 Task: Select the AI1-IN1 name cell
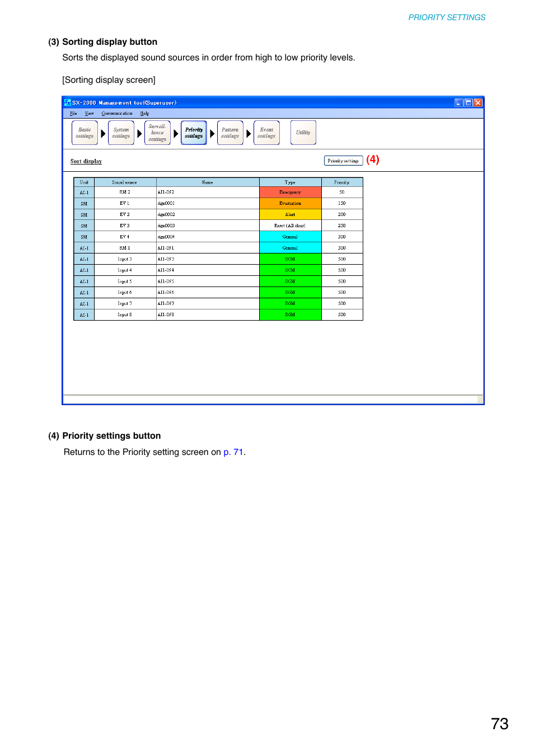click(208, 248)
